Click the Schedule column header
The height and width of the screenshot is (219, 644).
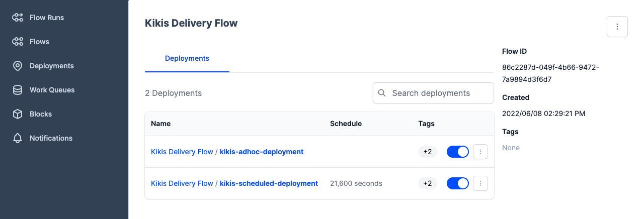point(346,124)
